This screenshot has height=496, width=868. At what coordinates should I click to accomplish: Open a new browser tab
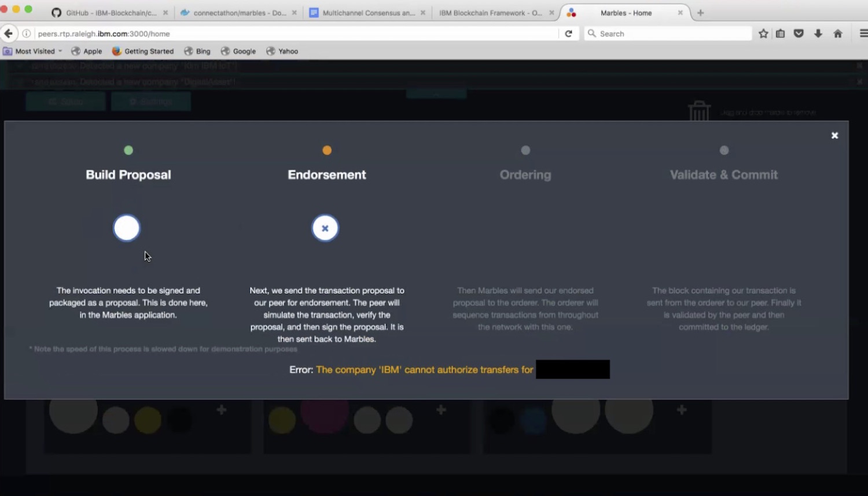point(700,13)
